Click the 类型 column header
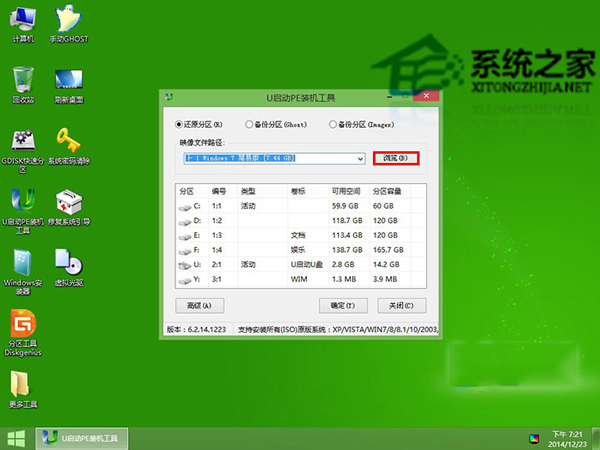 [x=262, y=191]
